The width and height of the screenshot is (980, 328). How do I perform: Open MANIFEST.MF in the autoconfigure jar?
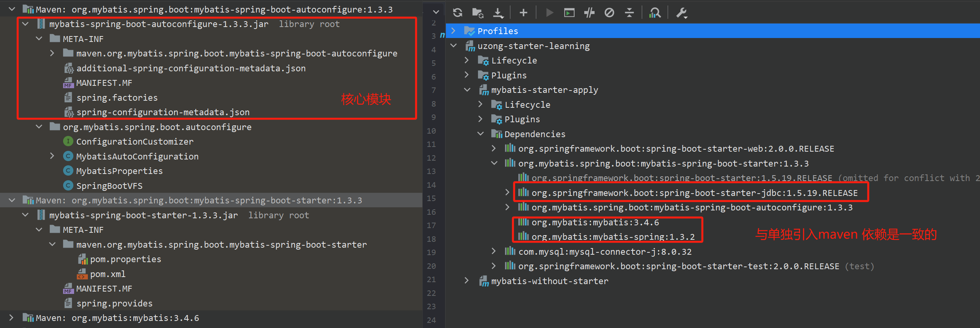pyautogui.click(x=104, y=83)
